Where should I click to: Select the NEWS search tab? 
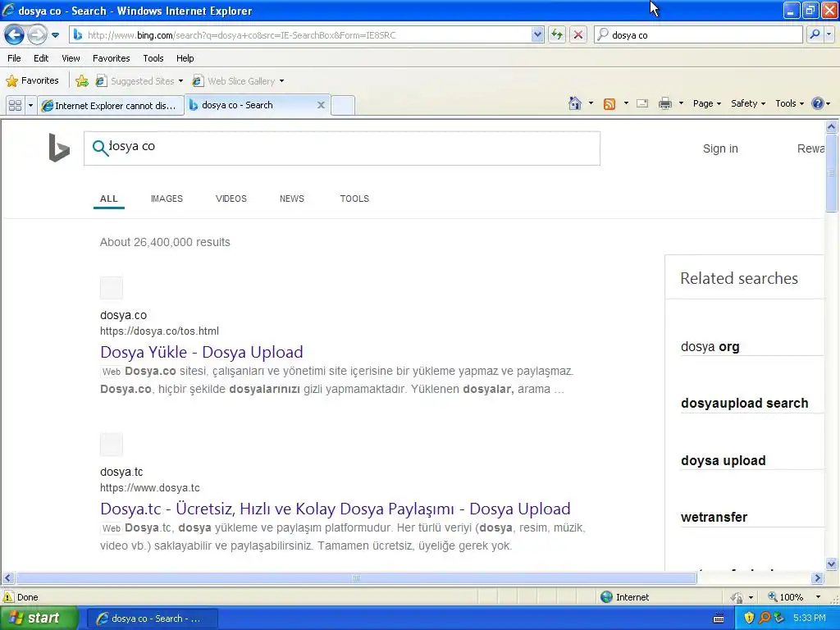[292, 199]
